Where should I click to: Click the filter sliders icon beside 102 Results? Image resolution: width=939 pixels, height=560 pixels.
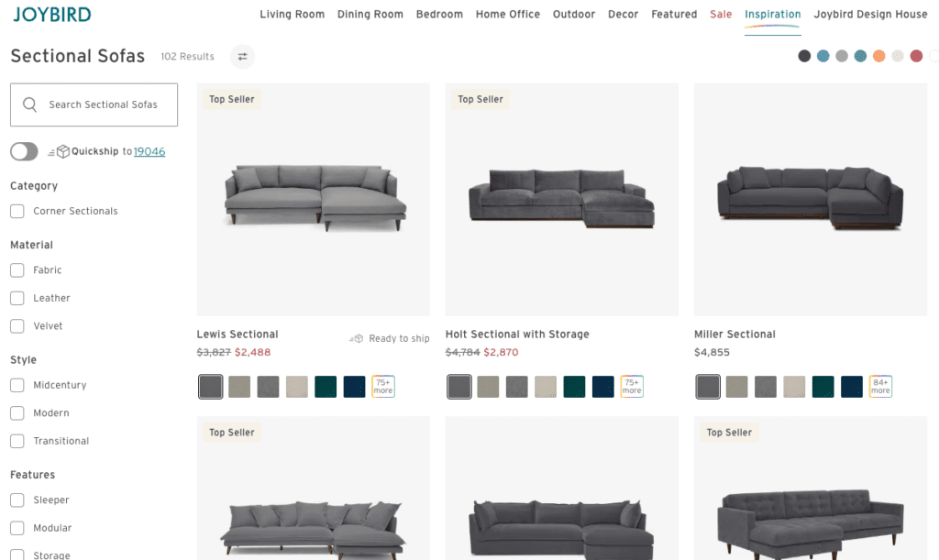pyautogui.click(x=242, y=57)
